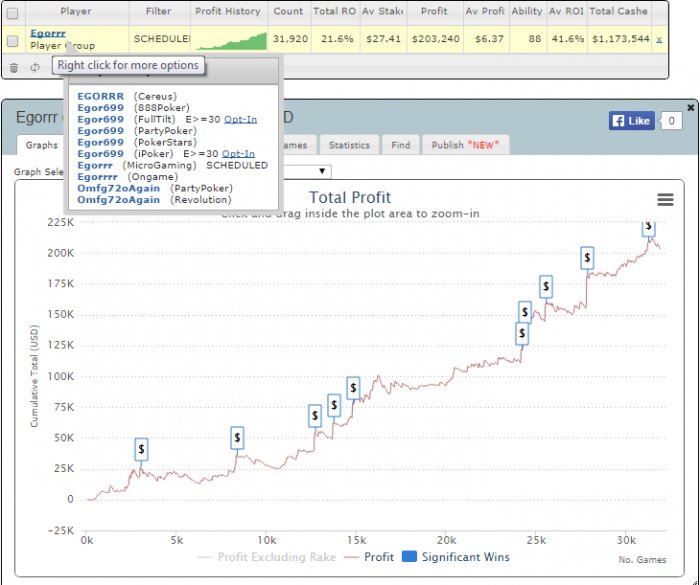
Task: Click the significant win marker near 200K
Action: [x=587, y=258]
